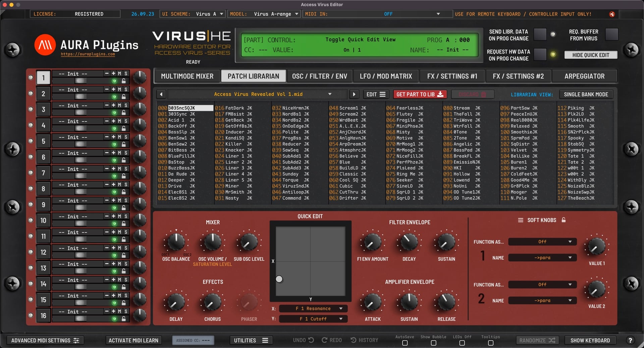This screenshot has width=644, height=348.
Task: Click the green LED on part 3
Action: (114, 113)
